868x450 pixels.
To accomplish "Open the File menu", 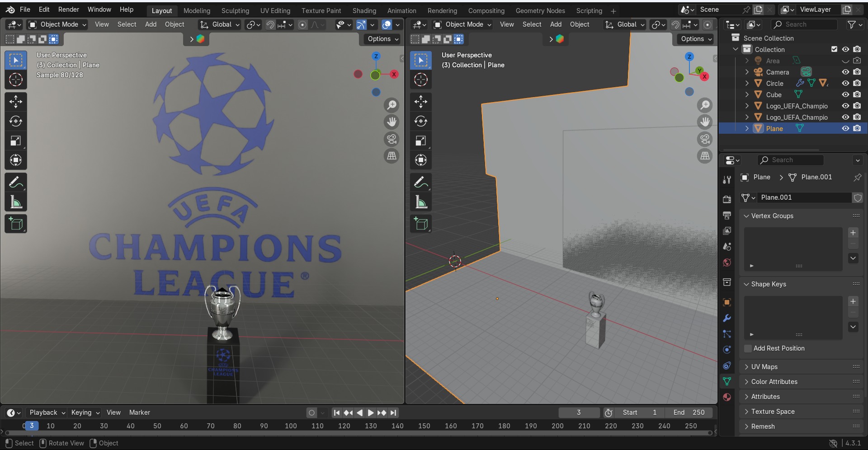I will coord(25,9).
